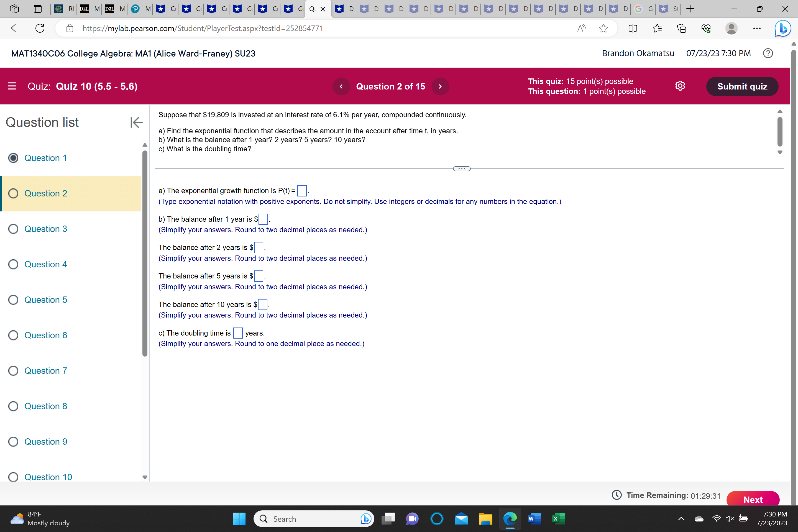
Task: Click the browser profile icon
Action: pos(731,29)
